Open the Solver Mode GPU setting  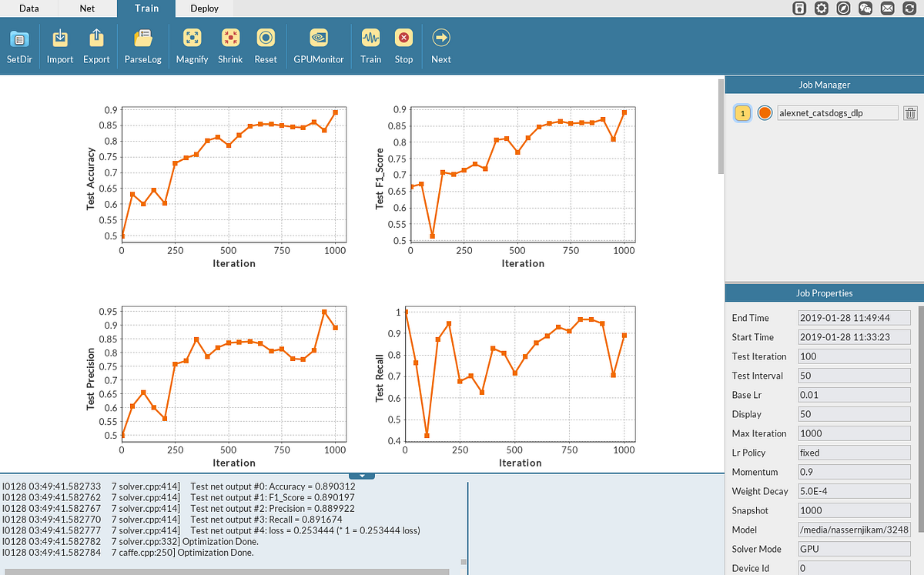tap(853, 549)
